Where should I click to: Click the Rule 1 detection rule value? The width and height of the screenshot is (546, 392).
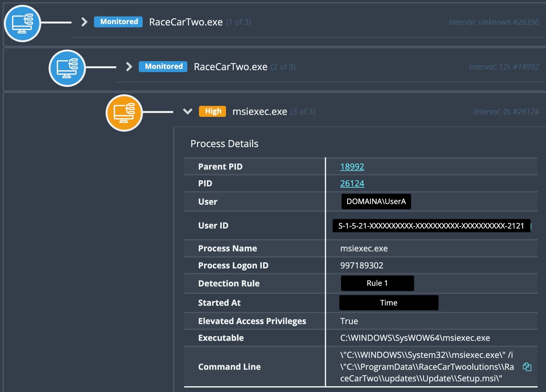click(377, 283)
